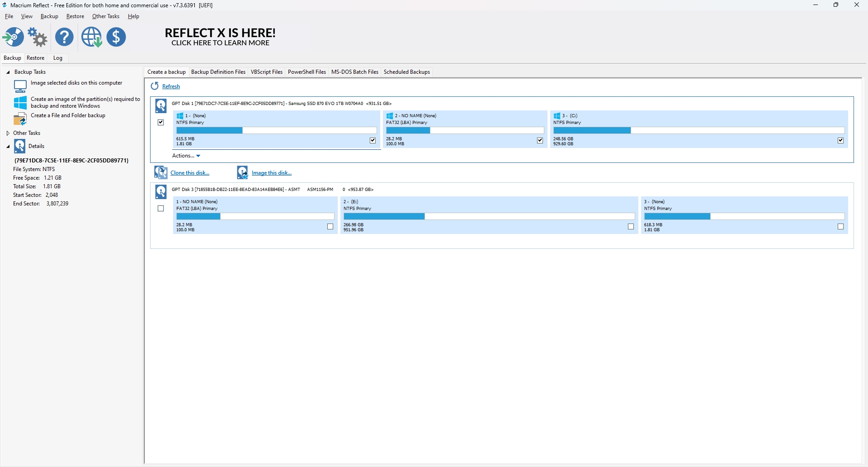Click usage bar of E: partition
The image size is (868, 467).
tap(489, 216)
